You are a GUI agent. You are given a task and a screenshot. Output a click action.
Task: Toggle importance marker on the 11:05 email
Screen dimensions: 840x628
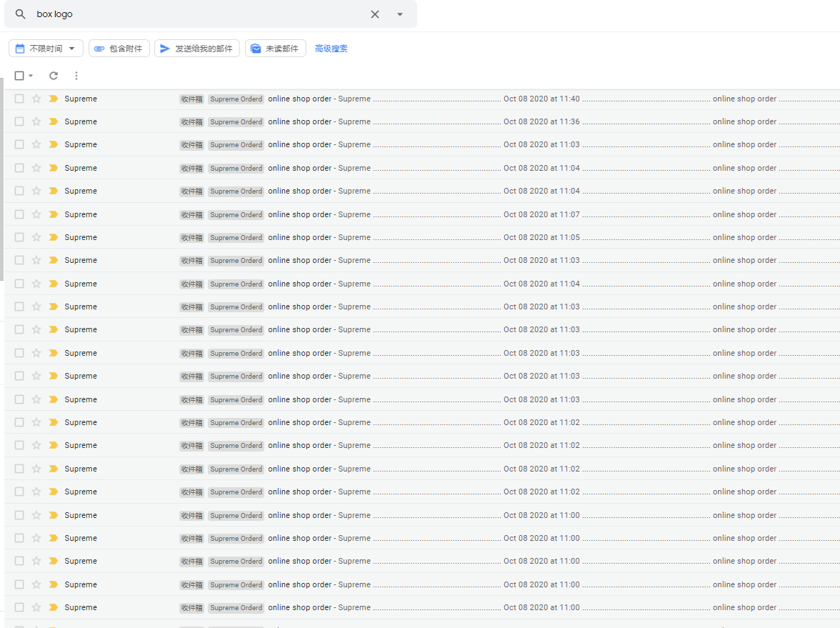click(54, 237)
